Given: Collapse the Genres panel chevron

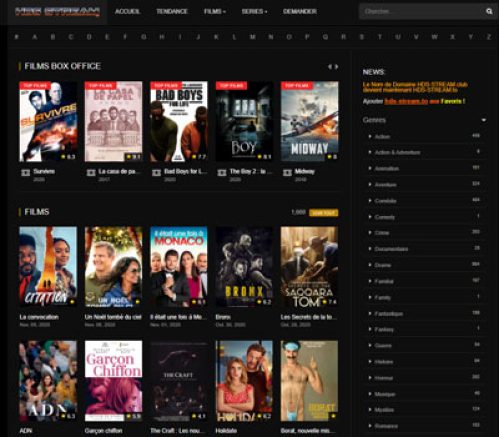Looking at the screenshot, I should point(484,120).
